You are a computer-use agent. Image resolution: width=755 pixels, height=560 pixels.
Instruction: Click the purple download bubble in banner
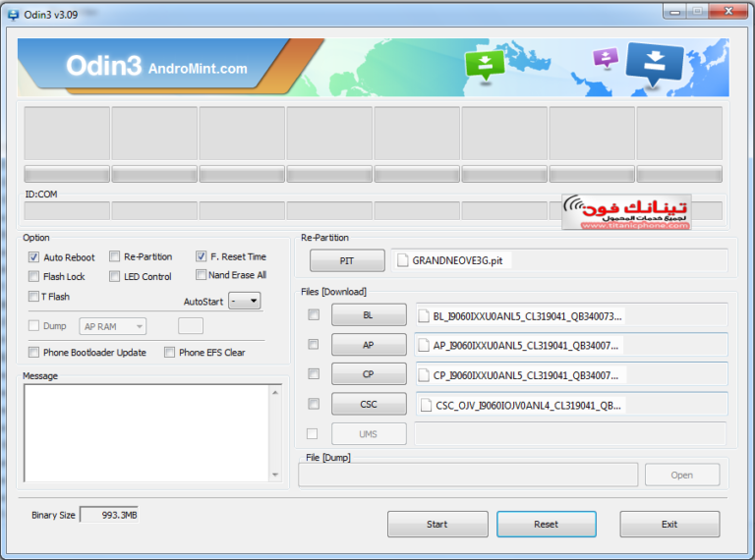point(606,58)
